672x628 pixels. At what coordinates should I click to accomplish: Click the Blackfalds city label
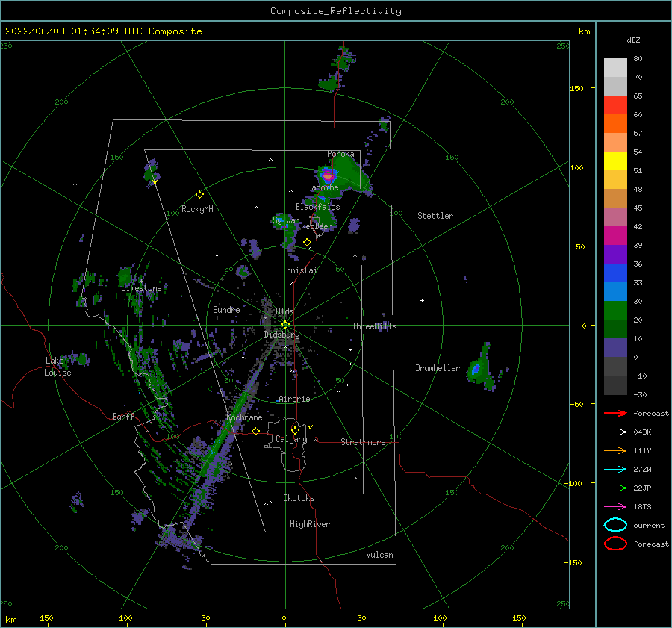[317, 207]
